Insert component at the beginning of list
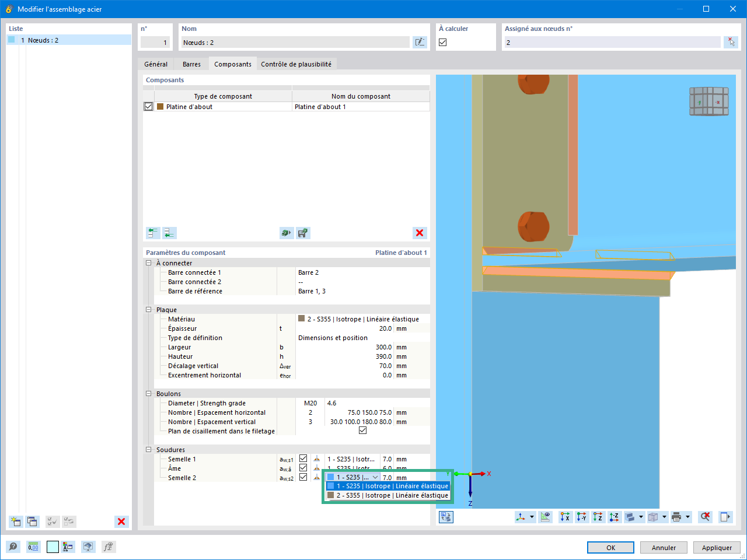This screenshot has height=560, width=747. tap(153, 233)
